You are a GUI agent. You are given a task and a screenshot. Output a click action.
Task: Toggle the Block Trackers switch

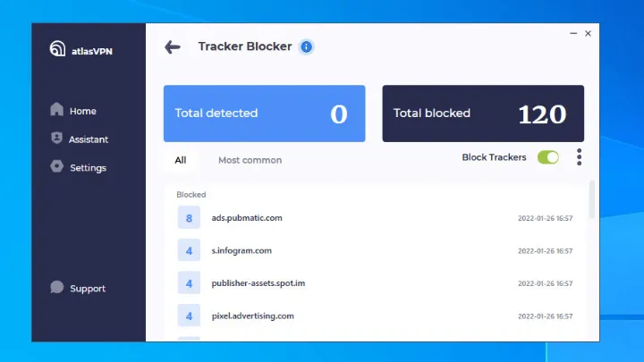(x=548, y=157)
